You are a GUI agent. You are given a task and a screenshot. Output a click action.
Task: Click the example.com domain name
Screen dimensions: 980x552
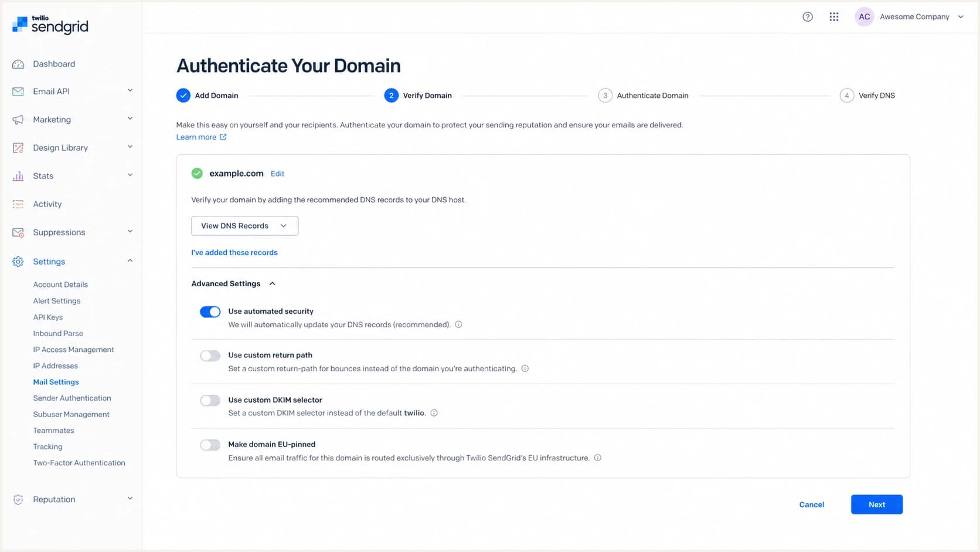(x=237, y=174)
